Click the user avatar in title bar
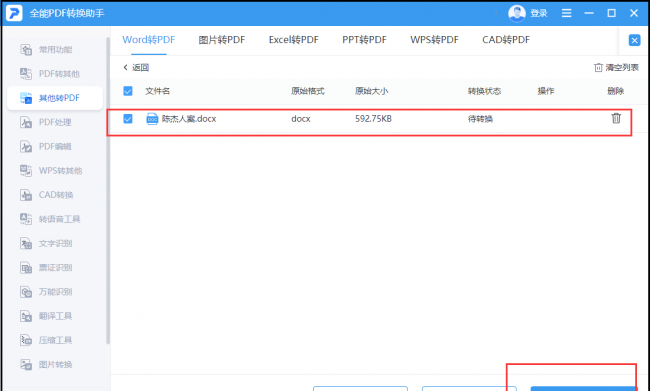Viewport: 650px width, 391px height. click(517, 13)
